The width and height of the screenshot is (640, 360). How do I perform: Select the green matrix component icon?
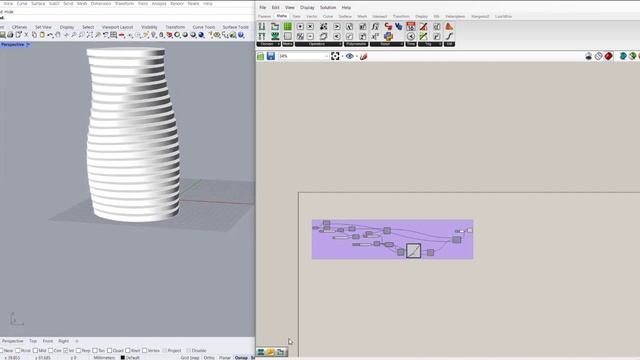click(x=288, y=27)
